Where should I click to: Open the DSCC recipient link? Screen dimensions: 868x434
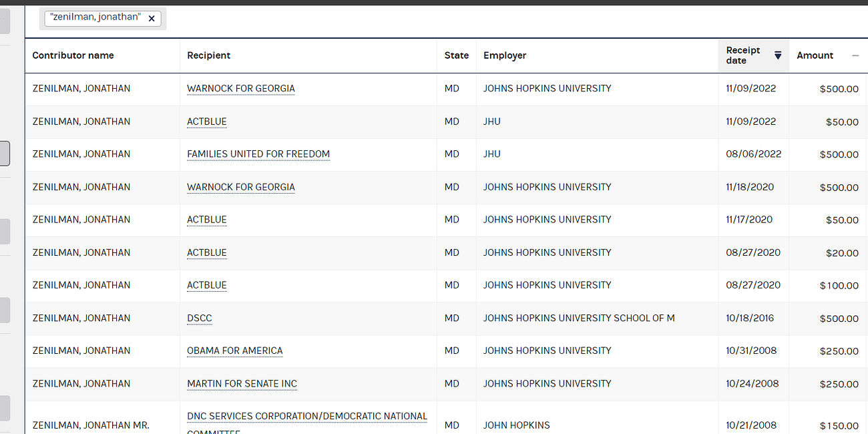200,318
